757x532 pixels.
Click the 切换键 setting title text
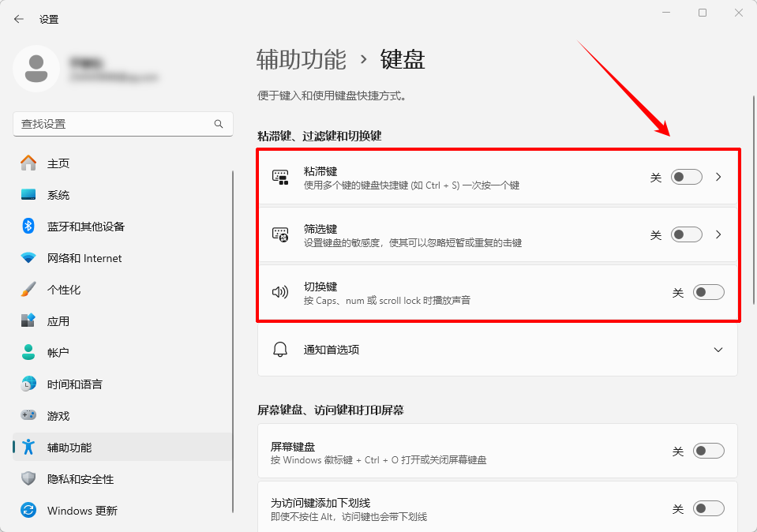320,287
